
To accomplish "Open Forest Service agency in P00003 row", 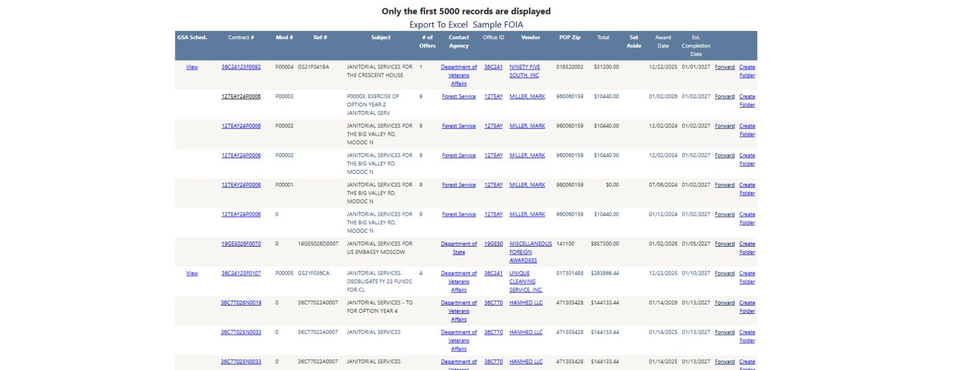I will [x=459, y=96].
